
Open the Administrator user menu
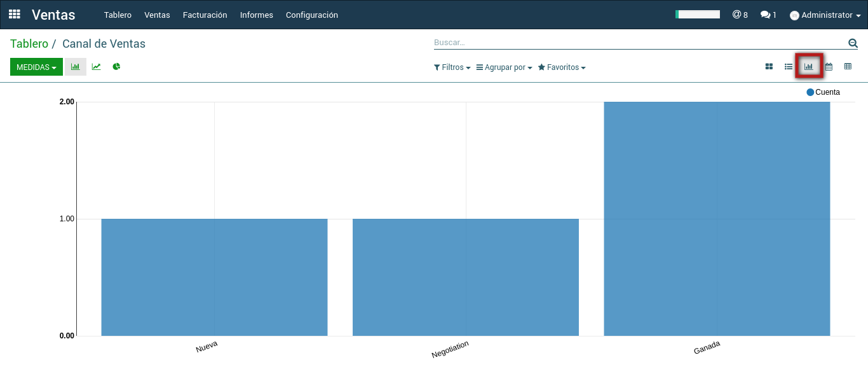tap(825, 15)
